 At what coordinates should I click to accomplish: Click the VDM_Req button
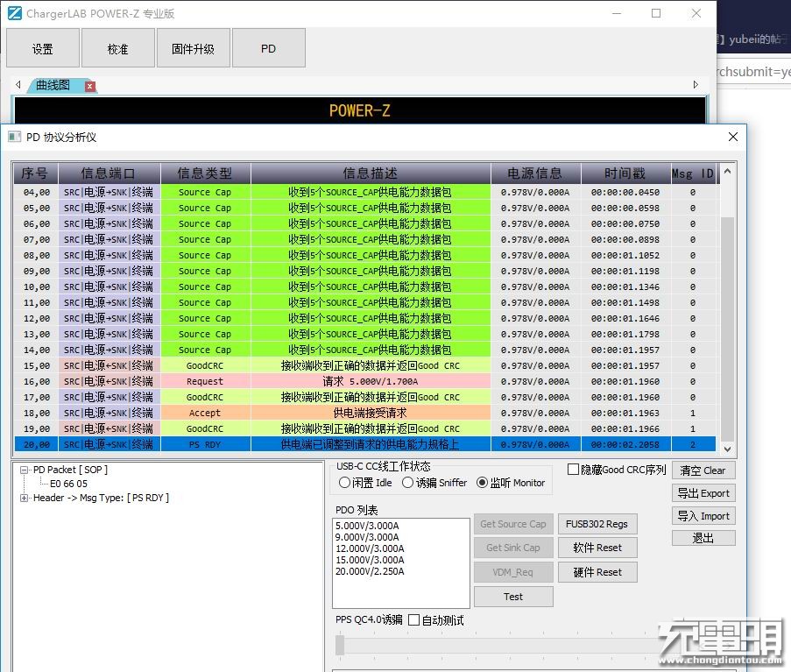(513, 572)
